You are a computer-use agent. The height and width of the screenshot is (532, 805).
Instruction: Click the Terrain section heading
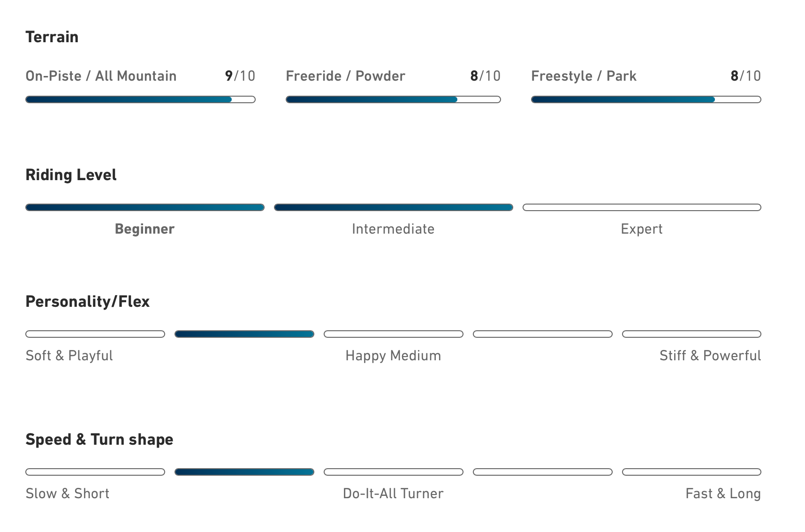pos(52,37)
